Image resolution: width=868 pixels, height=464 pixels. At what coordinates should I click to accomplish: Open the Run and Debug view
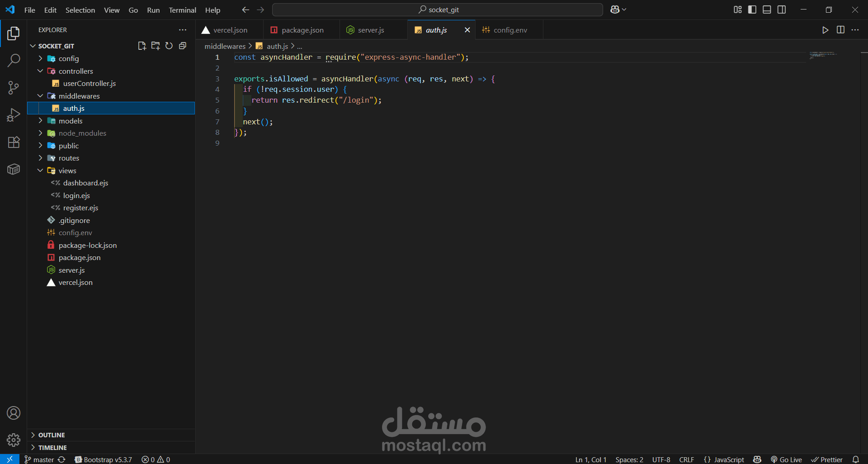[14, 115]
